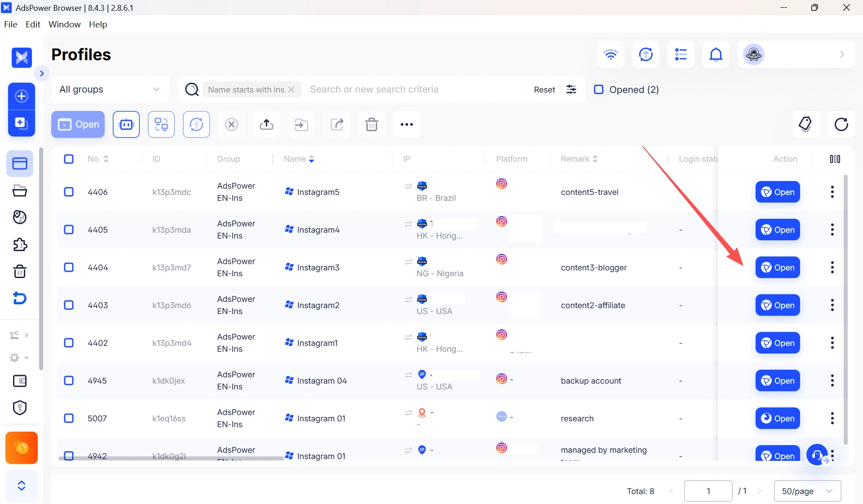Click the notification bell icon
The image size is (863, 504).
point(716,54)
